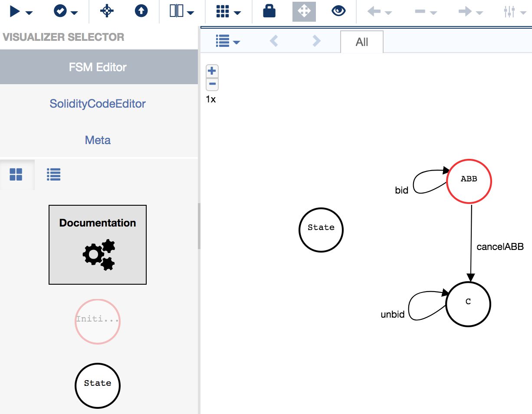532x414 pixels.
Task: Click the zoom out minus button
Action: [212, 84]
